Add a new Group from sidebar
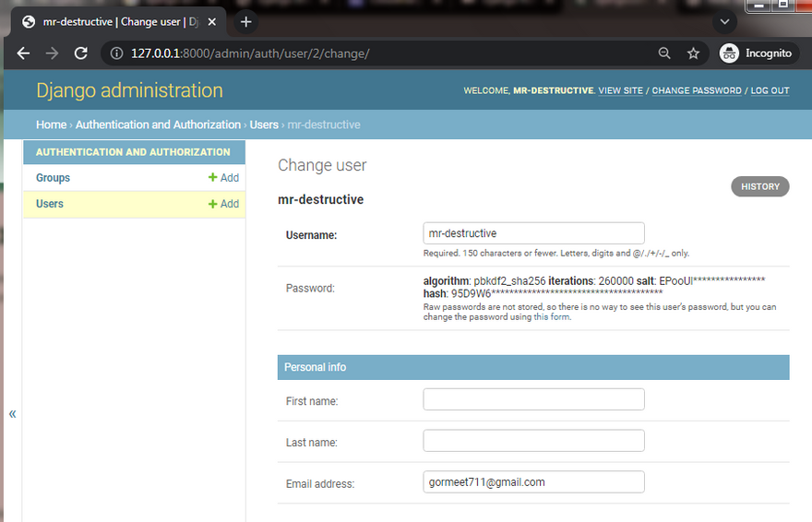This screenshot has width=812, height=522. (223, 178)
